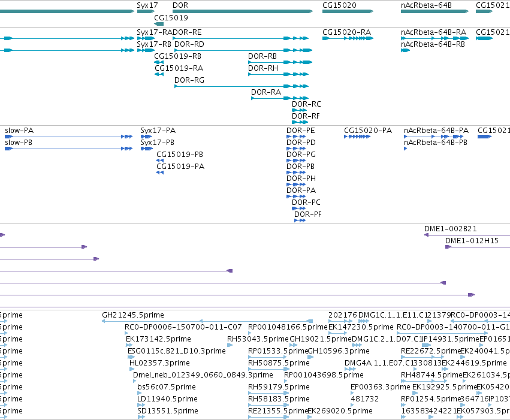Click the slow-PA protein label

tap(19, 131)
